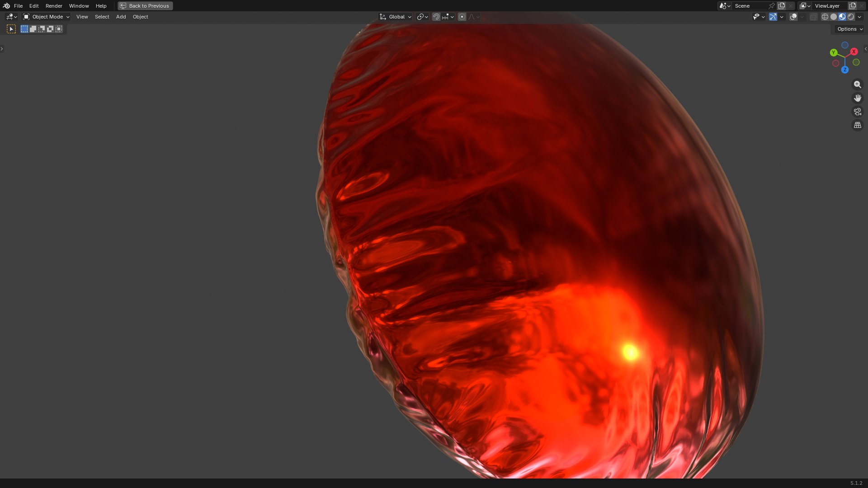The image size is (868, 488).
Task: Choose the Invert selection mode icon
Action: [50, 29]
